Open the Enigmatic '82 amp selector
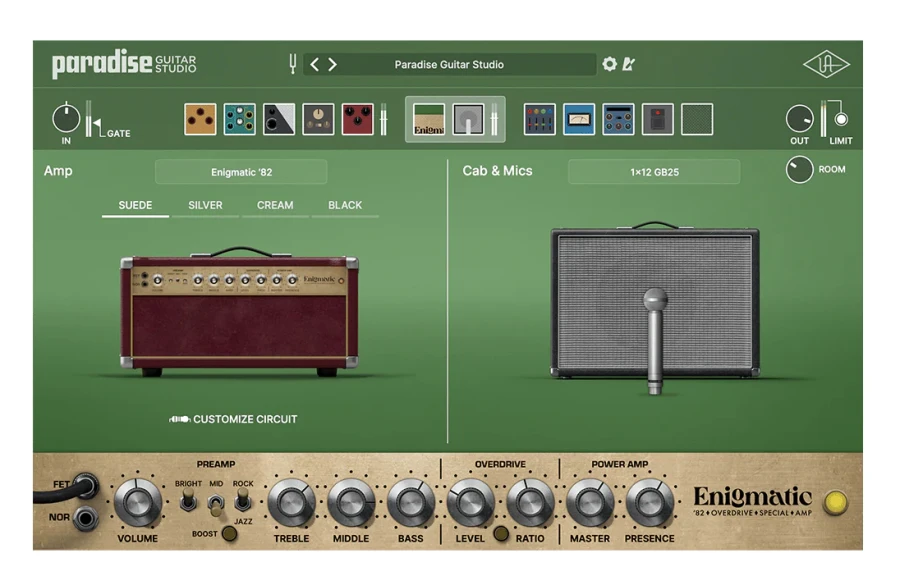Image resolution: width=900 pixels, height=576 pixels. point(241,172)
